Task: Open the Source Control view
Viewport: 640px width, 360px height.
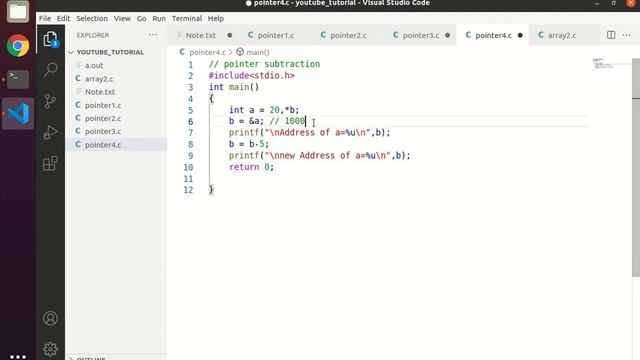Action: (51, 101)
